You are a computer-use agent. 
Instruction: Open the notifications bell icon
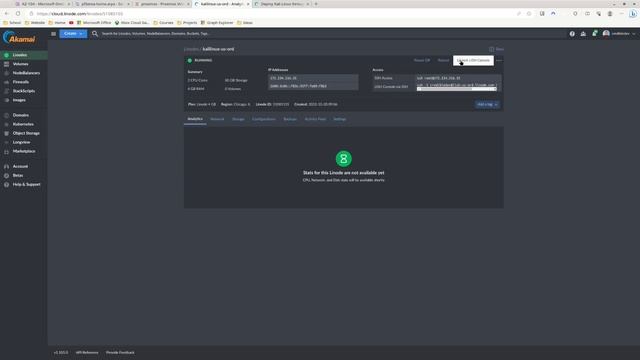click(595, 33)
